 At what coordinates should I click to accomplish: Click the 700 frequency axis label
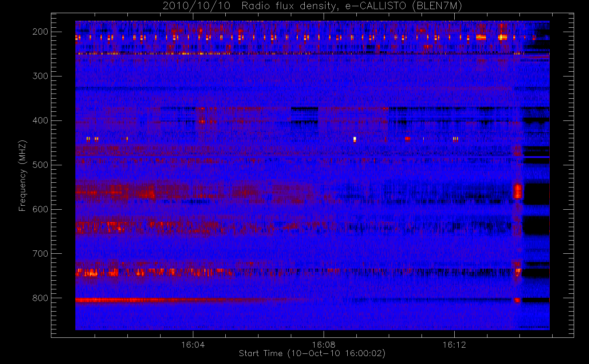pyautogui.click(x=40, y=254)
